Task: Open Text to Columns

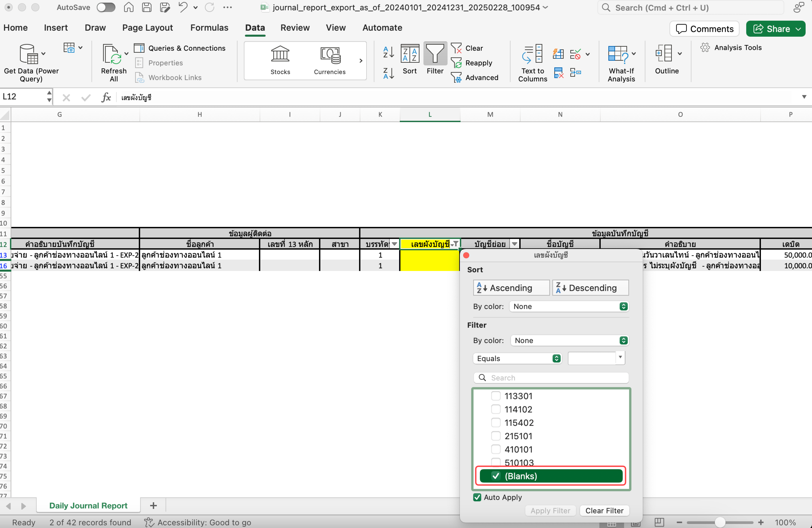Action: click(x=532, y=63)
